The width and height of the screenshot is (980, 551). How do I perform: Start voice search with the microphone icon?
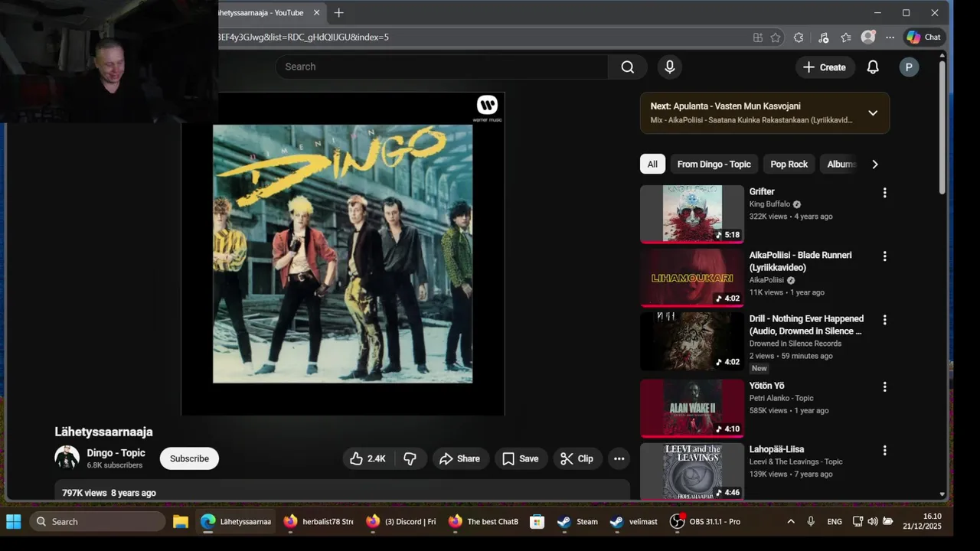pyautogui.click(x=670, y=67)
